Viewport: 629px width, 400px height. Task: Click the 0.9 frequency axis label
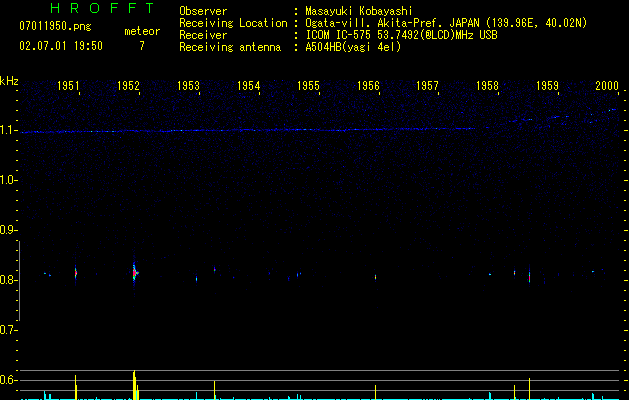tap(8, 230)
